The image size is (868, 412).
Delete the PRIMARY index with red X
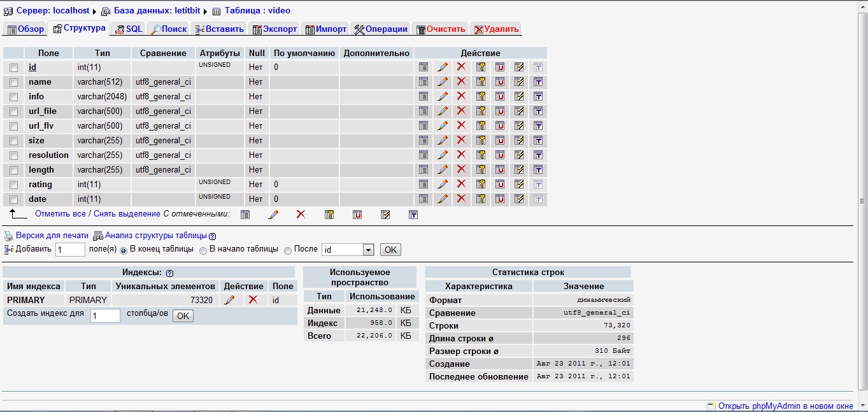point(253,300)
